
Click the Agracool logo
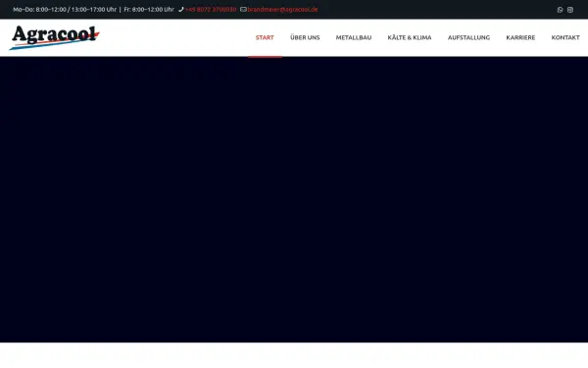click(54, 37)
